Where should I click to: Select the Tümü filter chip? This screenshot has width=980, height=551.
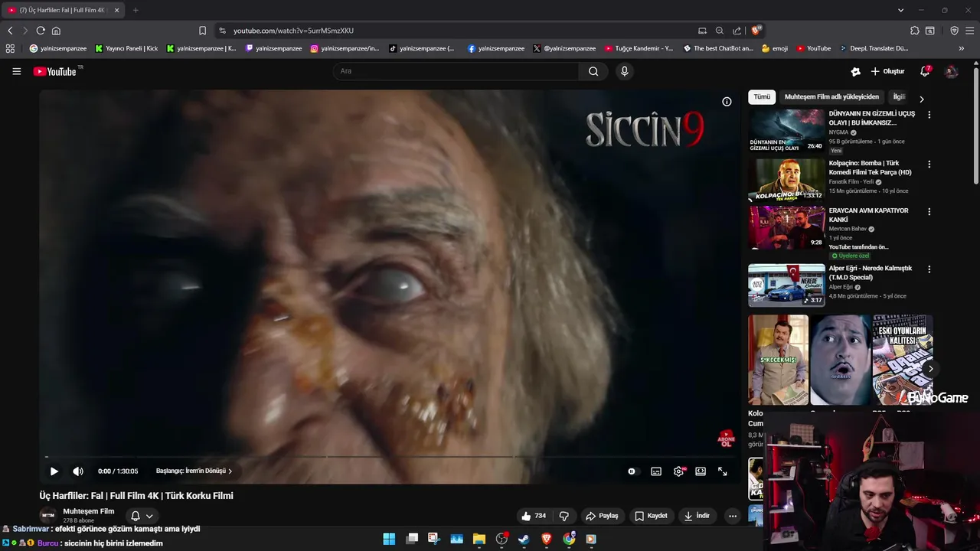[762, 97]
